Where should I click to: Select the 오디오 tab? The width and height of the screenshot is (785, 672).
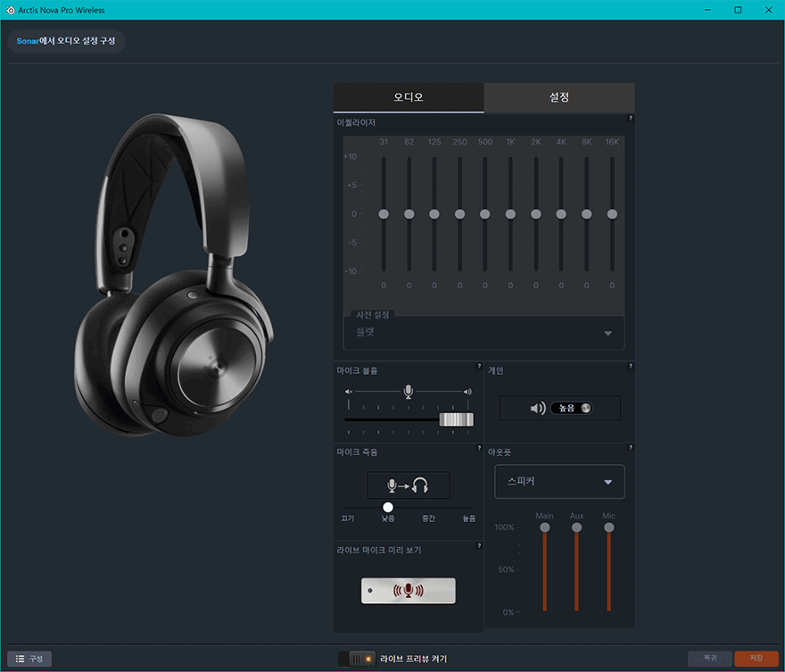coord(409,97)
